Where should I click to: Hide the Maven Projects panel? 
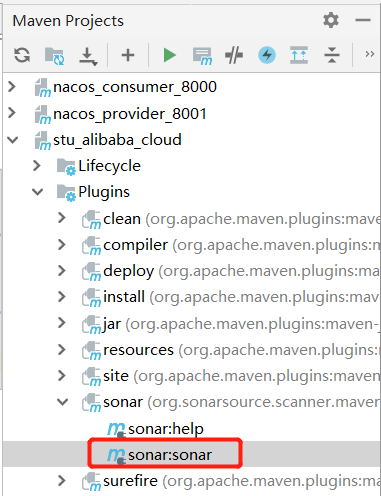click(363, 20)
